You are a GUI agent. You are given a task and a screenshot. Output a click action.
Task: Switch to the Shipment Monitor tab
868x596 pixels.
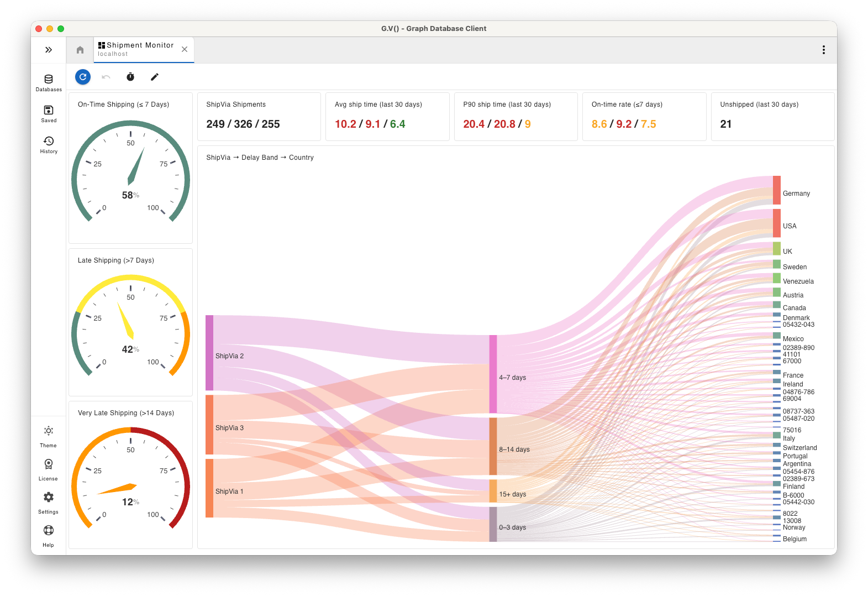pyautogui.click(x=136, y=49)
